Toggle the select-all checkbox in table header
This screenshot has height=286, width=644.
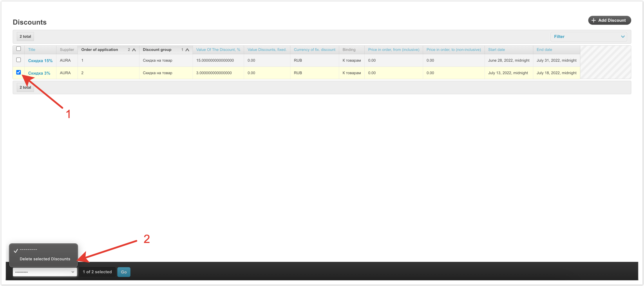pos(18,49)
